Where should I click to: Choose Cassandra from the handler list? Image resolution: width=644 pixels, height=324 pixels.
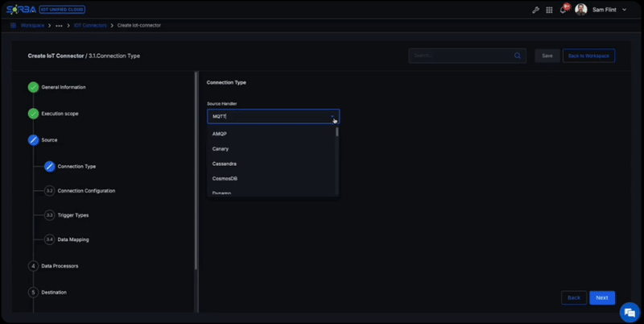[224, 164]
